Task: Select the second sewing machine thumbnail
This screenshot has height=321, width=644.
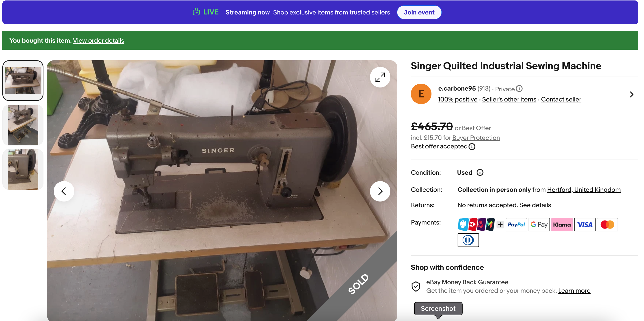Action: click(x=23, y=125)
